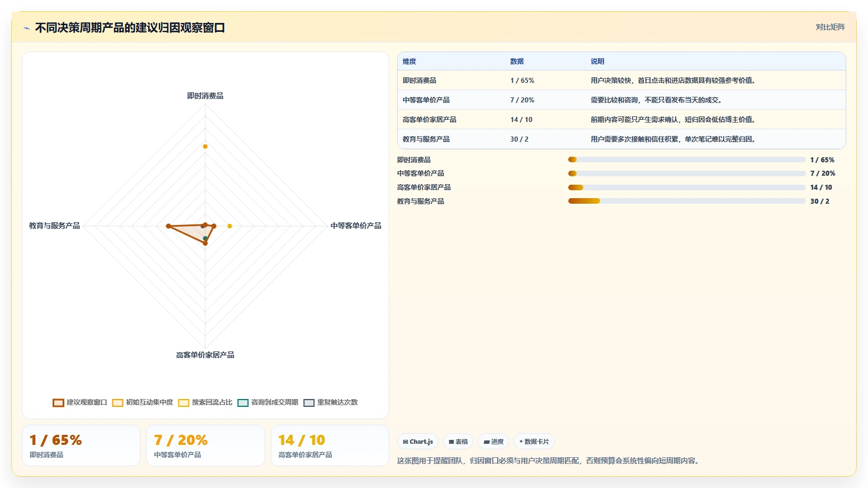Click table data cell 14 / 10
This screenshot has width=868, height=488.
(x=521, y=120)
